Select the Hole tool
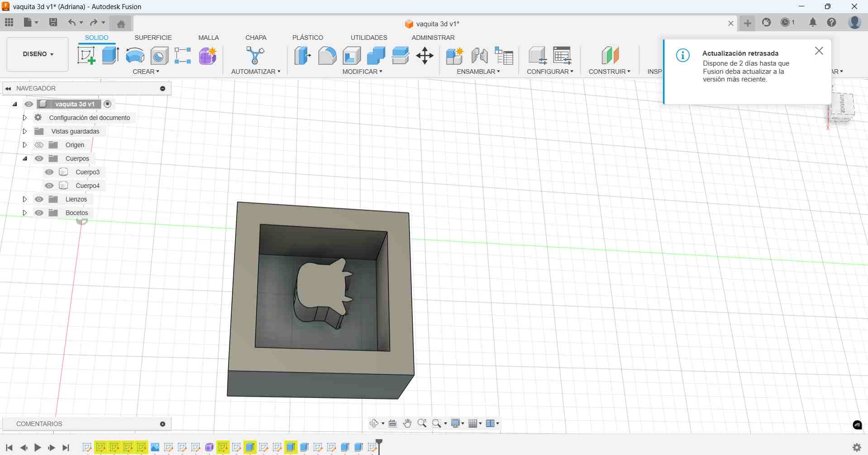The width and height of the screenshot is (868, 455). click(159, 56)
